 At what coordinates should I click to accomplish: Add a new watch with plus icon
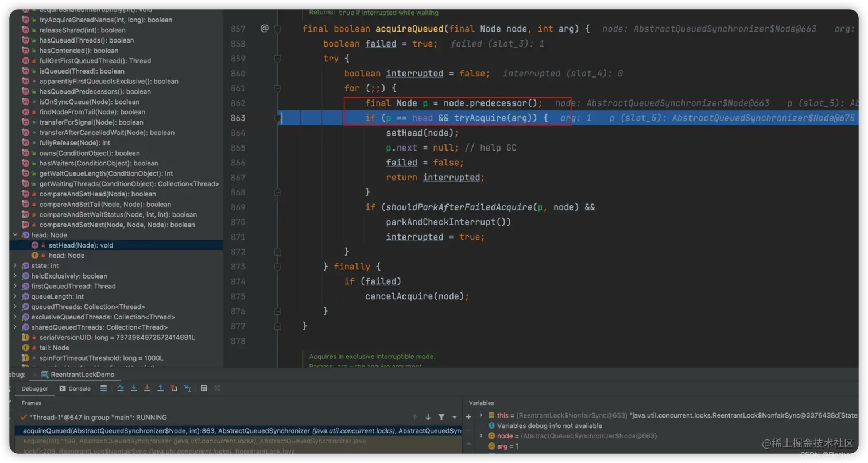468,416
